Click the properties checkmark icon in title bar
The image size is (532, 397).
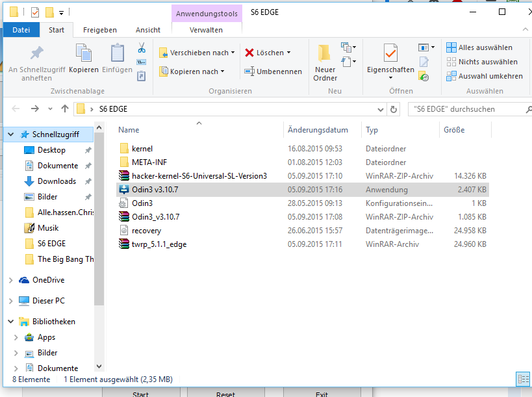35,12
